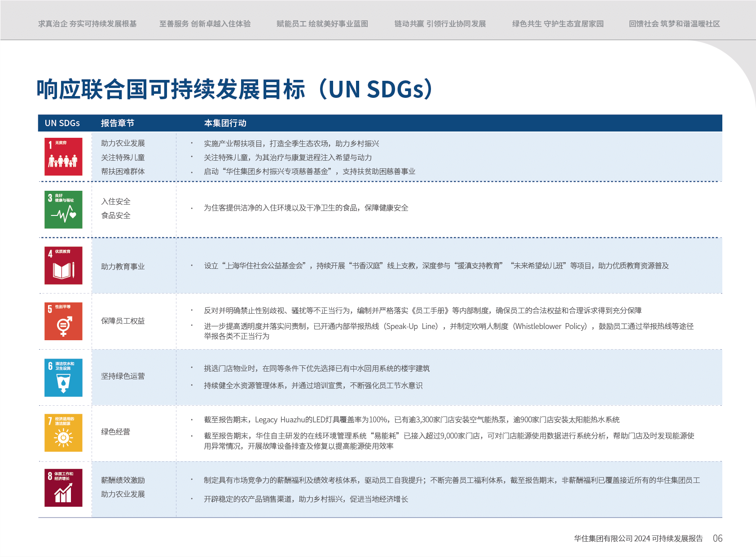Viewport: 756px width, 557px height.
Task: Click the 助力教育事业 chapter link
Action: (x=123, y=267)
